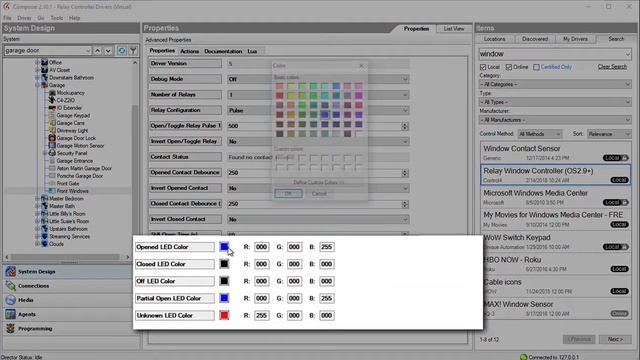Click the Streaming Services icon in tree

tap(44, 236)
